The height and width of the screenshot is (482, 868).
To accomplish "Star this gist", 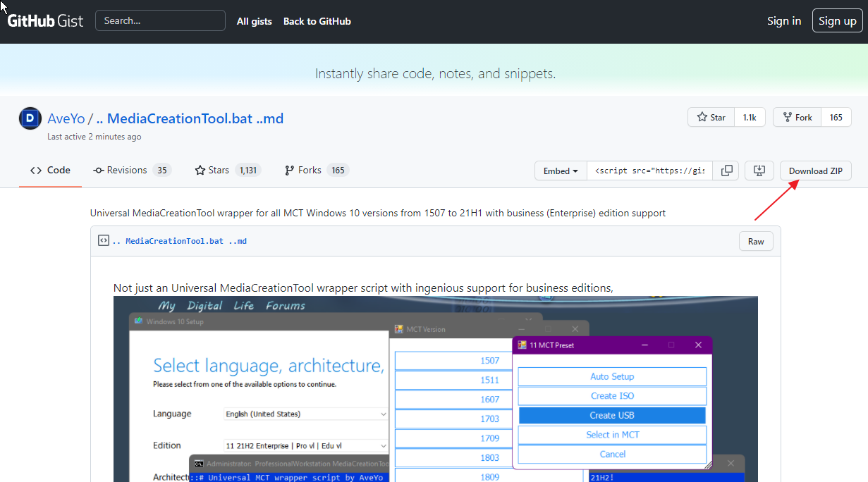I will (x=711, y=117).
